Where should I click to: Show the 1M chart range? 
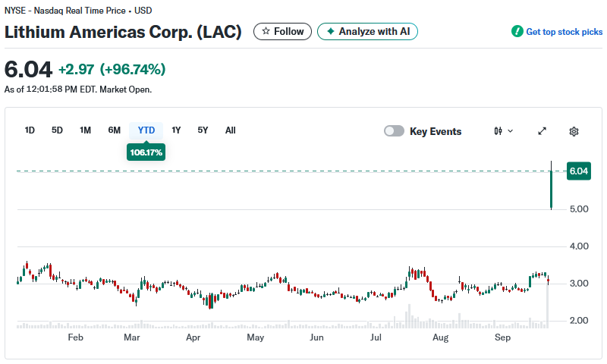tap(85, 130)
